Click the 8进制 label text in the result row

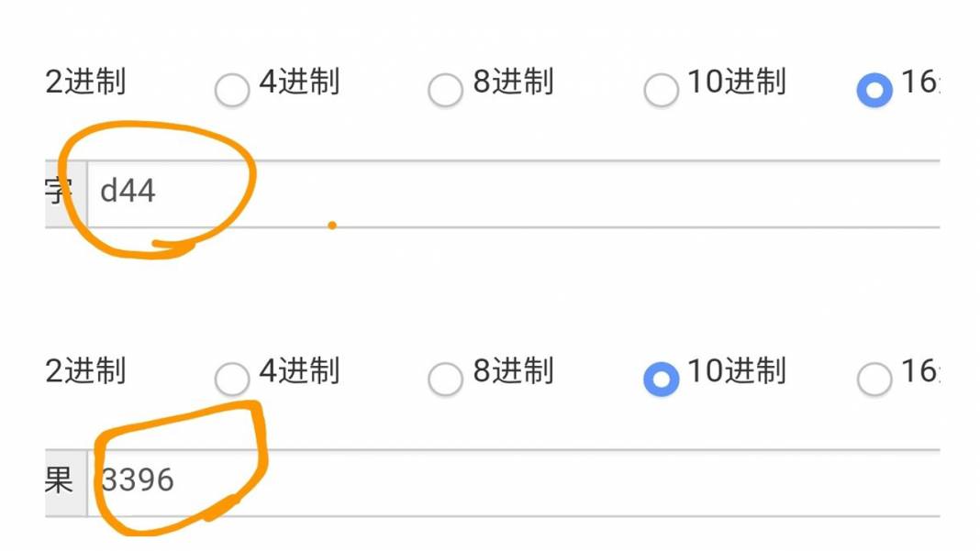pyautogui.click(x=514, y=371)
